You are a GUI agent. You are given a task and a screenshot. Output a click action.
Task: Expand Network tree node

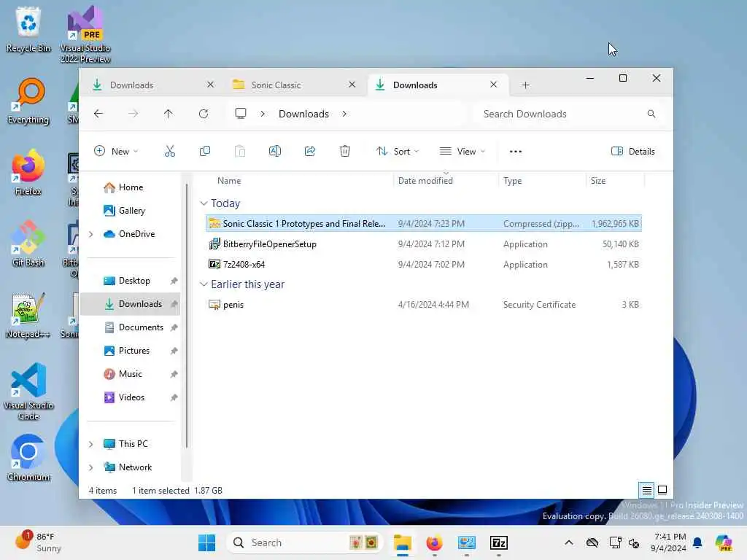click(90, 467)
